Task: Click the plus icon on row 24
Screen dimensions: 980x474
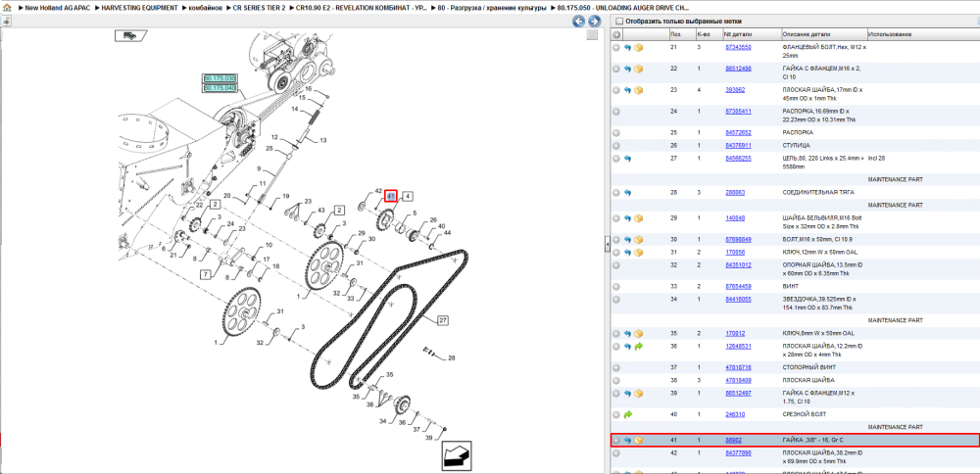Action: (x=616, y=112)
